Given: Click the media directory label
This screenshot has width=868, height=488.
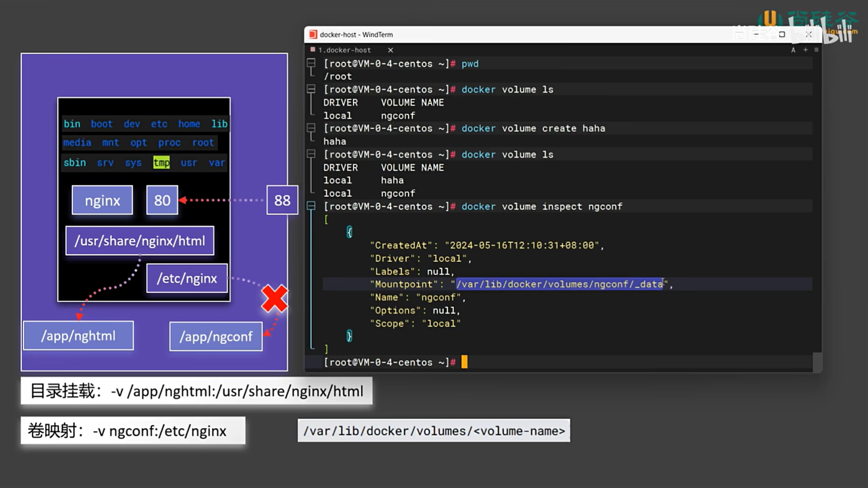Looking at the screenshot, I should 77,143.
